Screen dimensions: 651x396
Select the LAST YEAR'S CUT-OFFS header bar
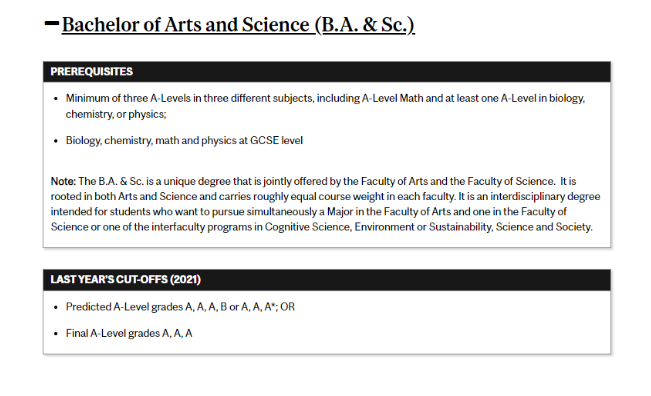[327, 280]
